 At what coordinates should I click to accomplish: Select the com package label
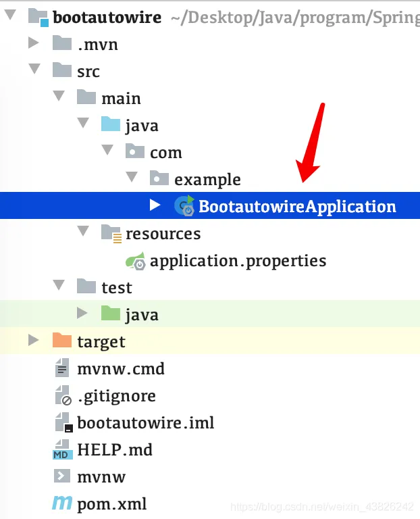pos(166,153)
